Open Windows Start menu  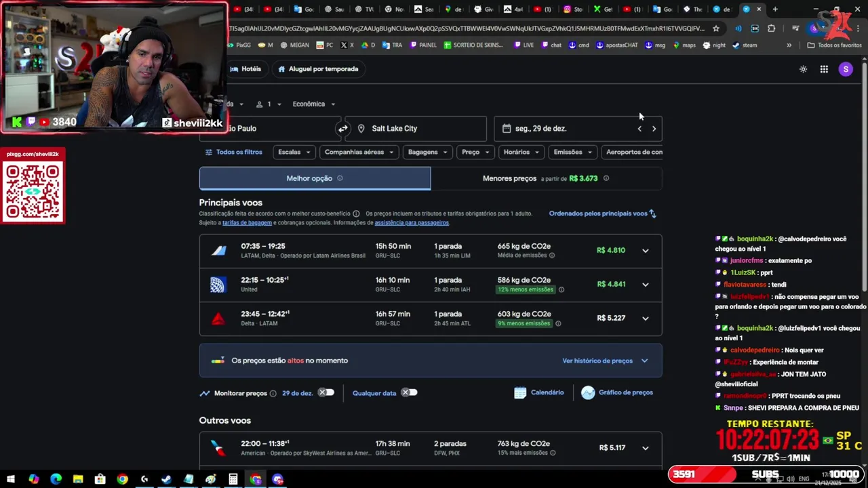point(11,479)
